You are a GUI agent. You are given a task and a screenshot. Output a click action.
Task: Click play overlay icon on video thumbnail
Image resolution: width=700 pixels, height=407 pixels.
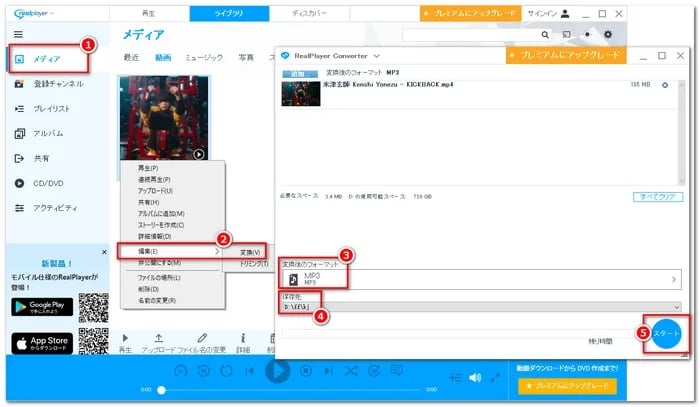199,154
